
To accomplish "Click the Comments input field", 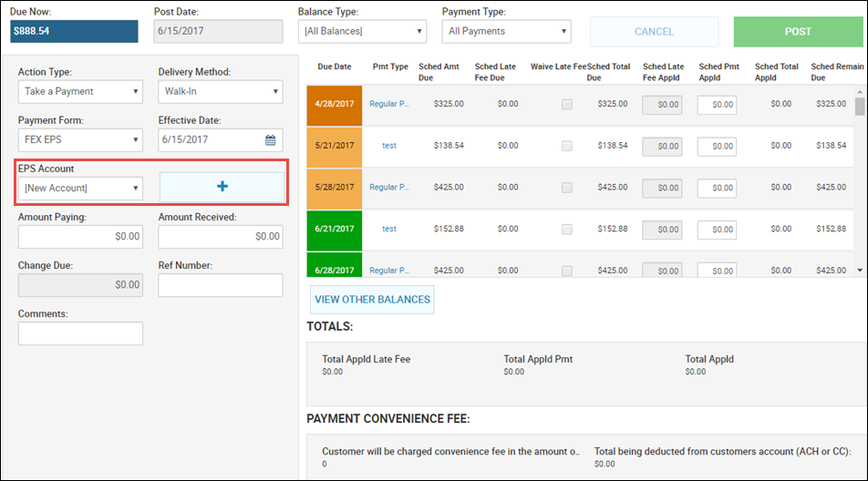I will click(80, 333).
